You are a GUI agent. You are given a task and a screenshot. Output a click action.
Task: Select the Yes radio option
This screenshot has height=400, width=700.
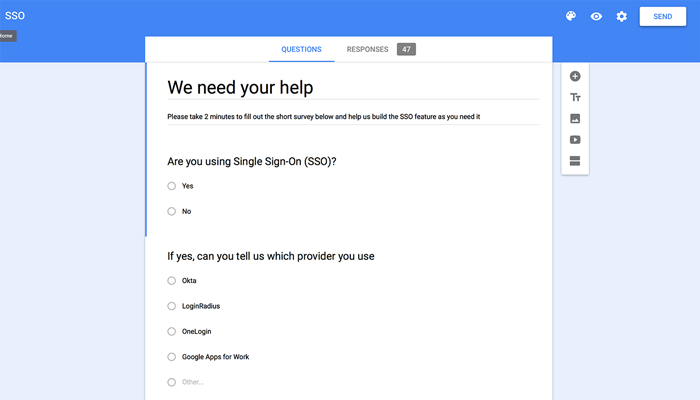tap(172, 186)
